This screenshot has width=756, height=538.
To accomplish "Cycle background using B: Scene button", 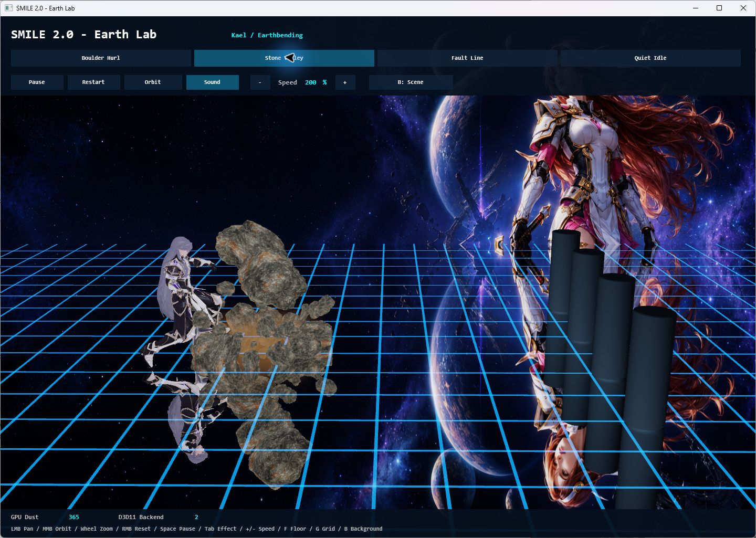I will pos(411,82).
